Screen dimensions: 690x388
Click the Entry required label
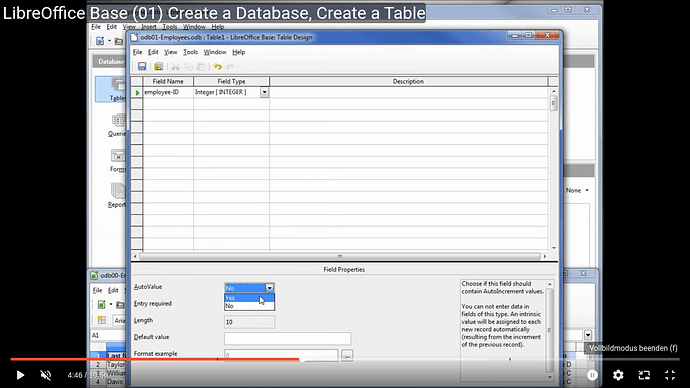(x=153, y=304)
